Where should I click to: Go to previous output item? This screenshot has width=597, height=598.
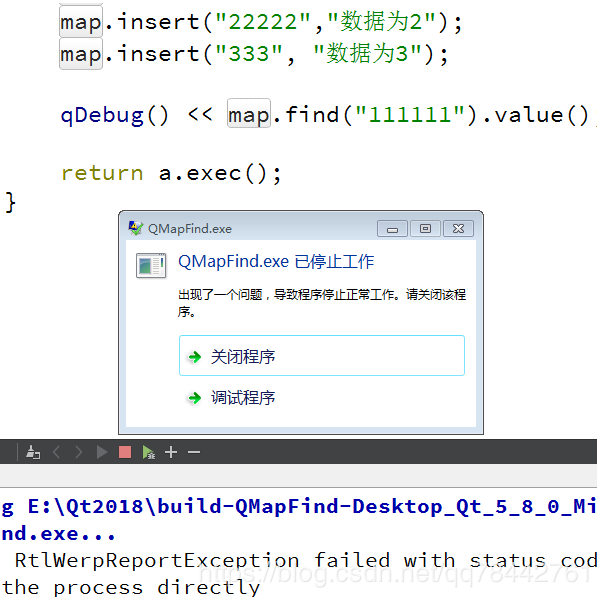[x=56, y=452]
